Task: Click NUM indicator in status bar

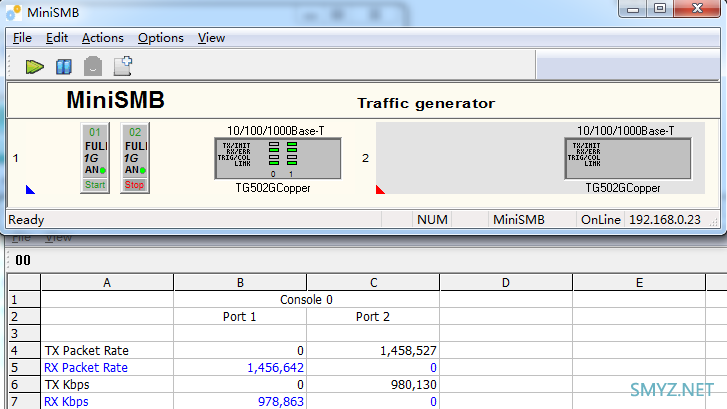Action: (x=432, y=219)
